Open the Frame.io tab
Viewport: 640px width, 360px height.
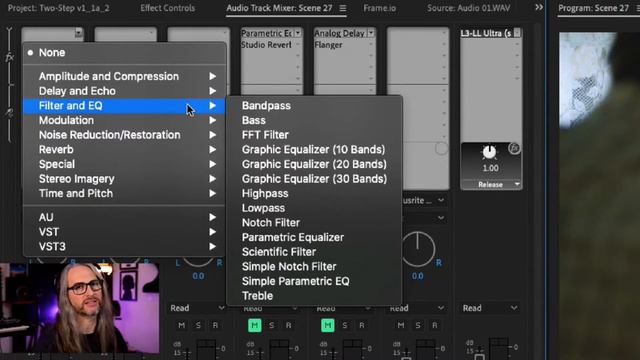pos(379,8)
